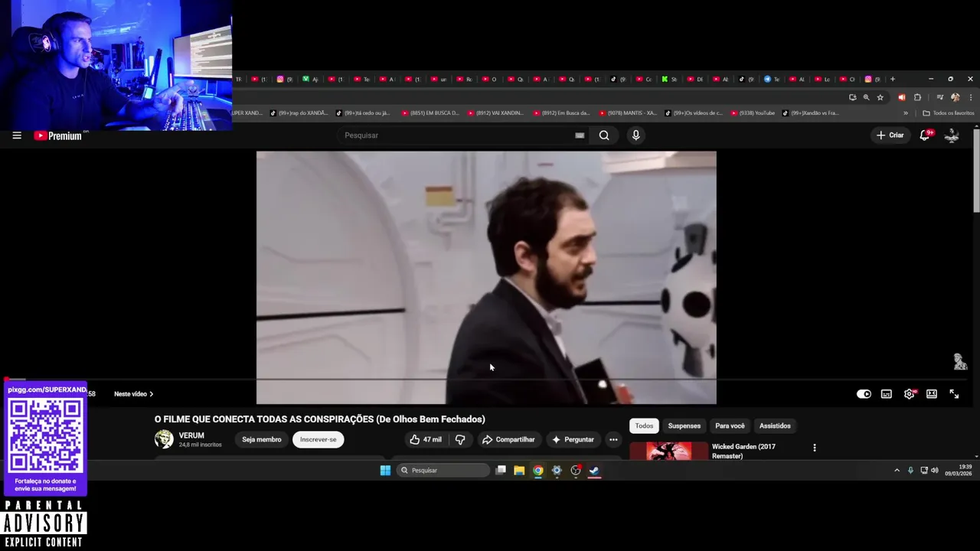Viewport: 980px width, 551px height.
Task: Open the player settings gear
Action: (x=909, y=394)
